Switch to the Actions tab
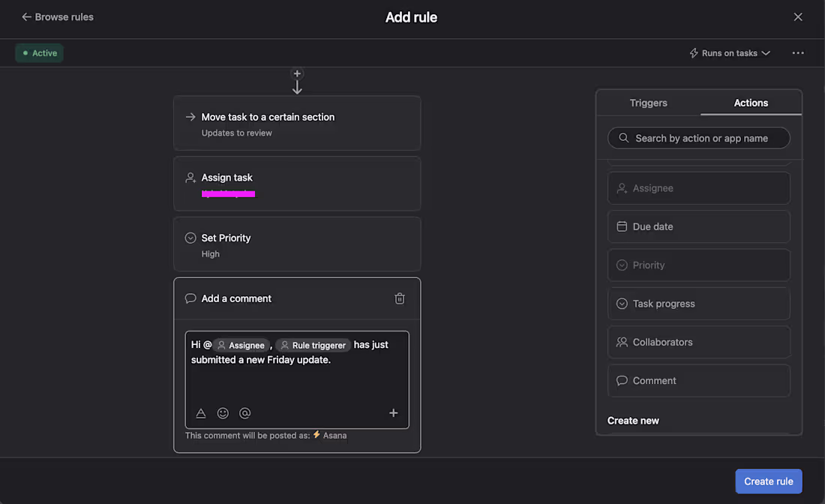This screenshot has width=825, height=504. tap(751, 103)
